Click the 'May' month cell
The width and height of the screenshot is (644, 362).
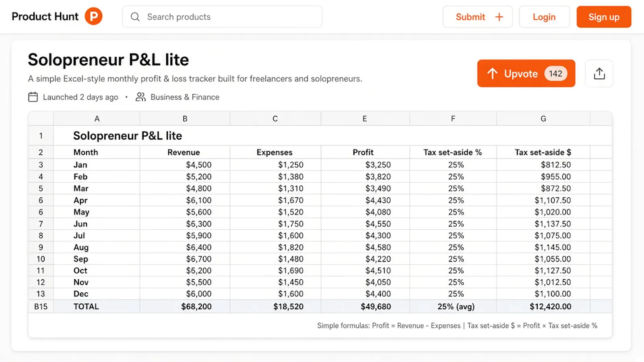coord(97,212)
